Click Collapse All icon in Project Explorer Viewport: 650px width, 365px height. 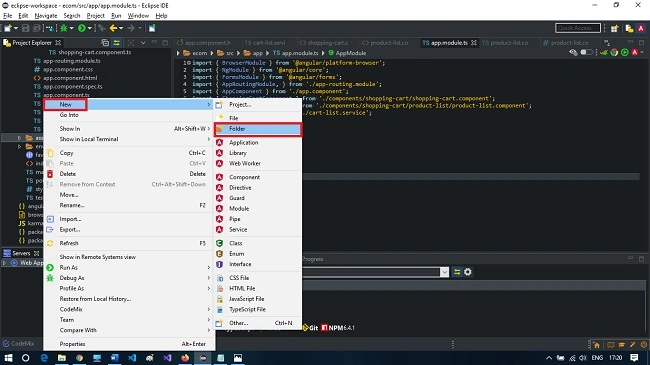(x=105, y=43)
